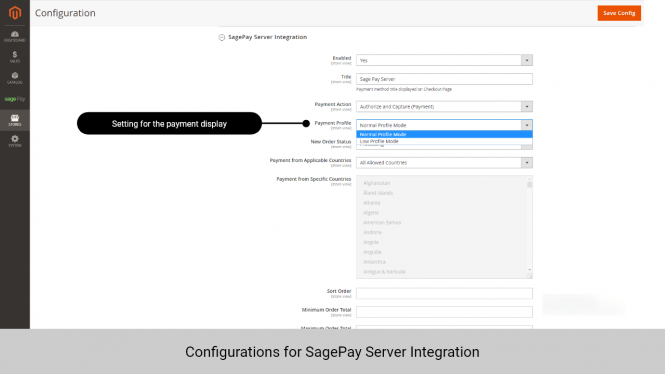
Task: Open the Payment Profile dropdown
Action: click(444, 125)
